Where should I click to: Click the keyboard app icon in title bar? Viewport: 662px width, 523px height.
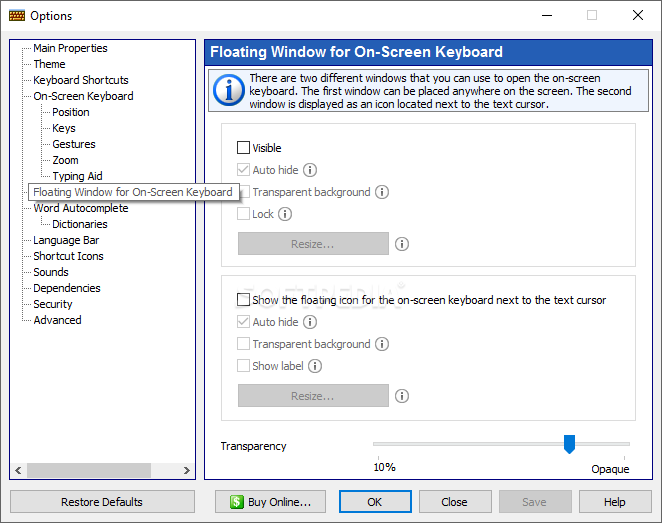pos(17,16)
